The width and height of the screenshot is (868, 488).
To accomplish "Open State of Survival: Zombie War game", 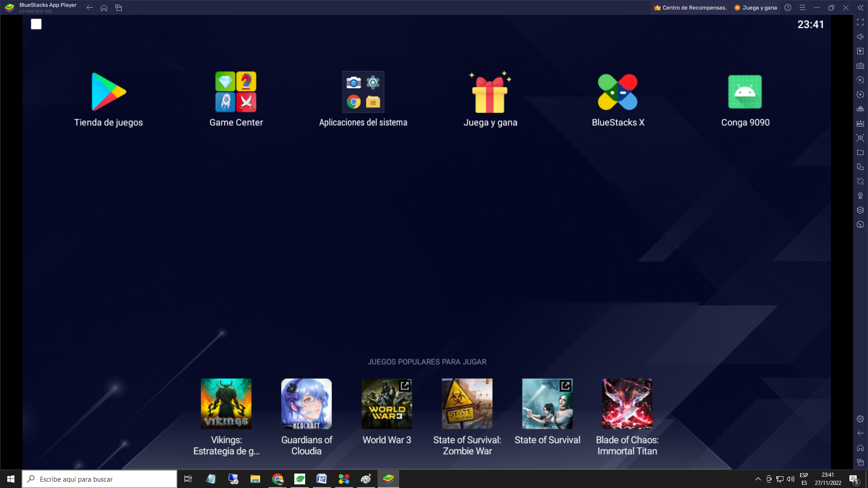I will [467, 404].
